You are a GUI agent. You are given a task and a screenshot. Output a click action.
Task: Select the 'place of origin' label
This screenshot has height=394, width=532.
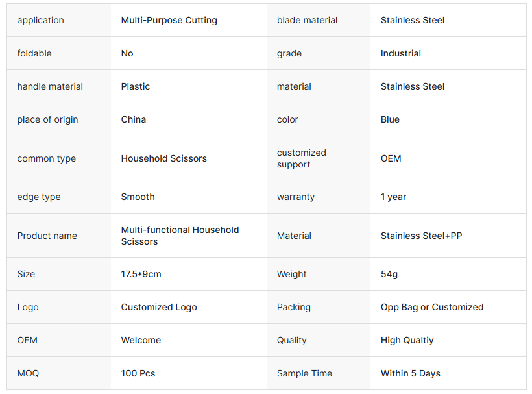pyautogui.click(x=47, y=119)
